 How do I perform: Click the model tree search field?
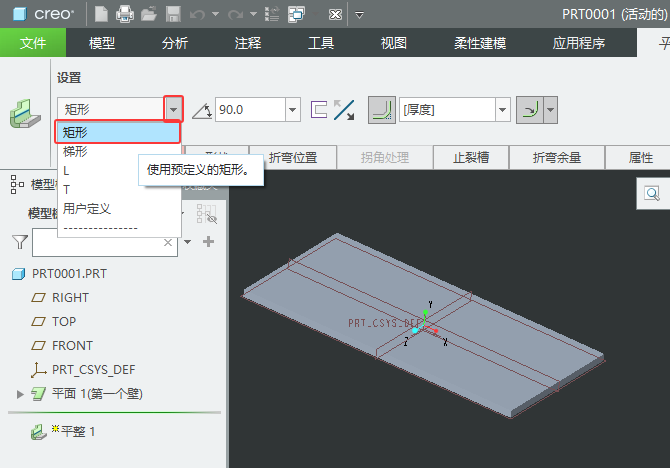pyautogui.click(x=105, y=243)
